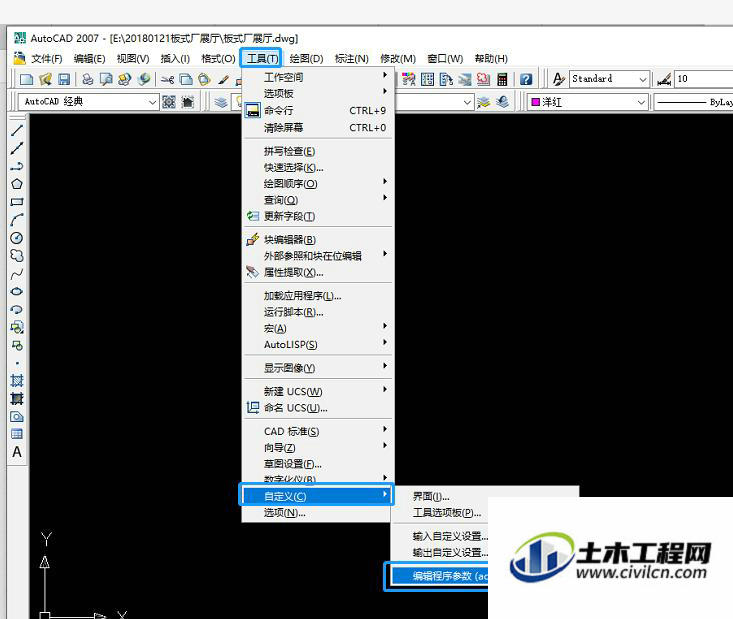Choose 选项(N)... menu entry

pos(318,512)
